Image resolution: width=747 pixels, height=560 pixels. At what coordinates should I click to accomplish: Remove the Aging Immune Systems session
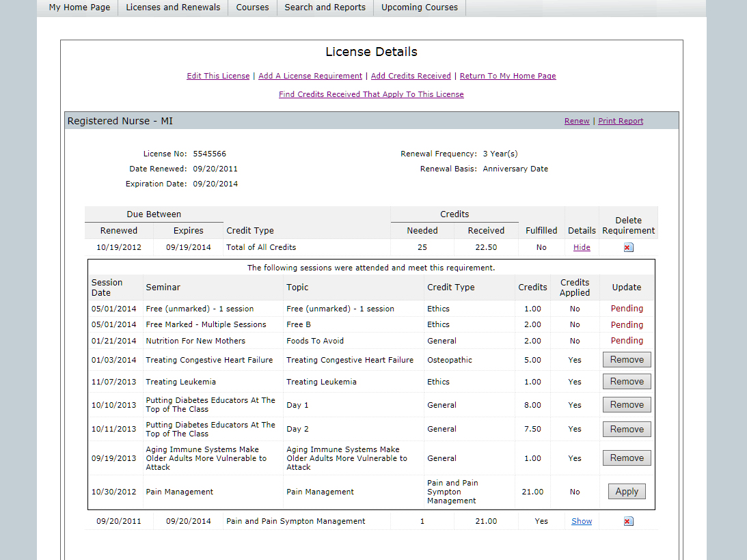point(627,458)
